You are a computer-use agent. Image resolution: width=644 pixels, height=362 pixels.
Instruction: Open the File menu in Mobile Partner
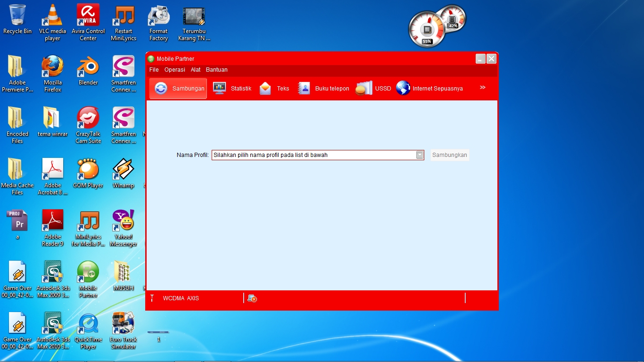pos(154,70)
